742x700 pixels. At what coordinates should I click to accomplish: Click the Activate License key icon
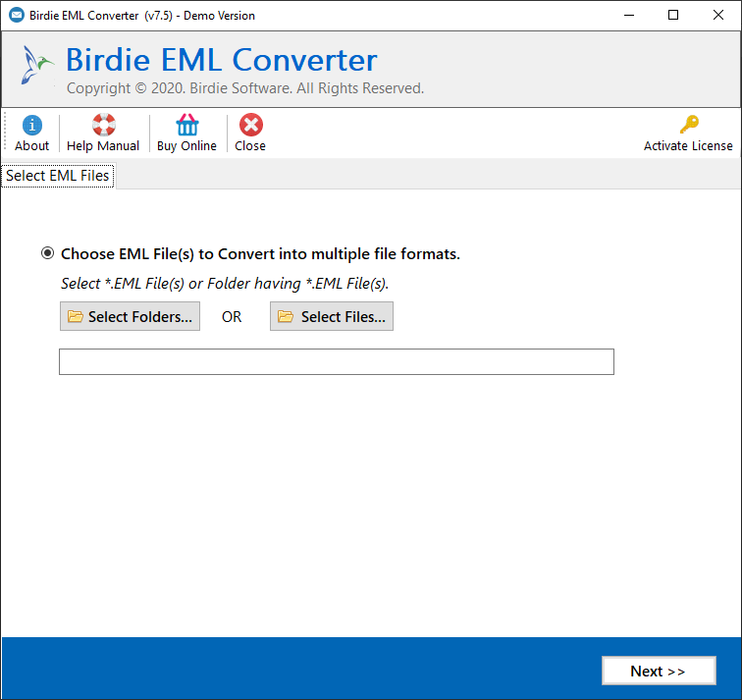click(x=689, y=125)
